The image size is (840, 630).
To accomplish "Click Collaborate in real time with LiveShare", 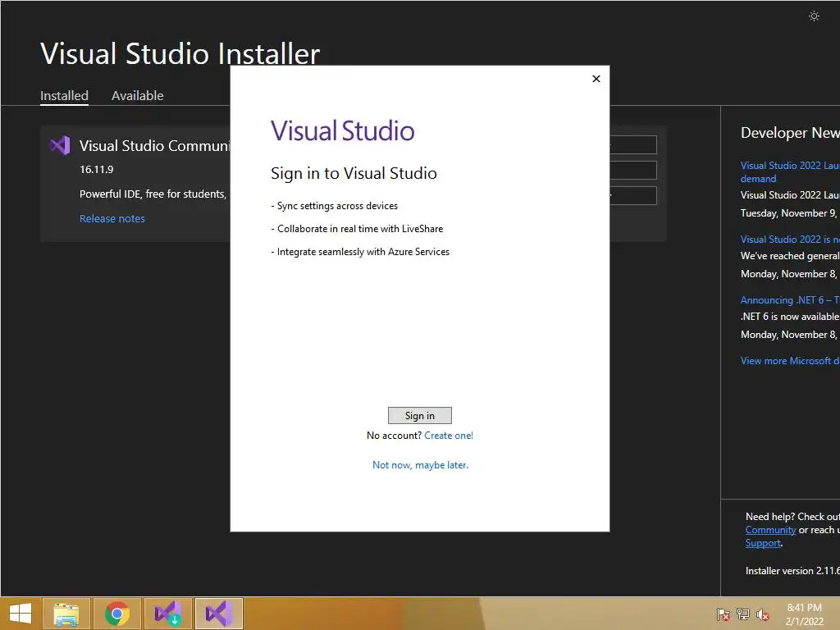I will pyautogui.click(x=357, y=229).
